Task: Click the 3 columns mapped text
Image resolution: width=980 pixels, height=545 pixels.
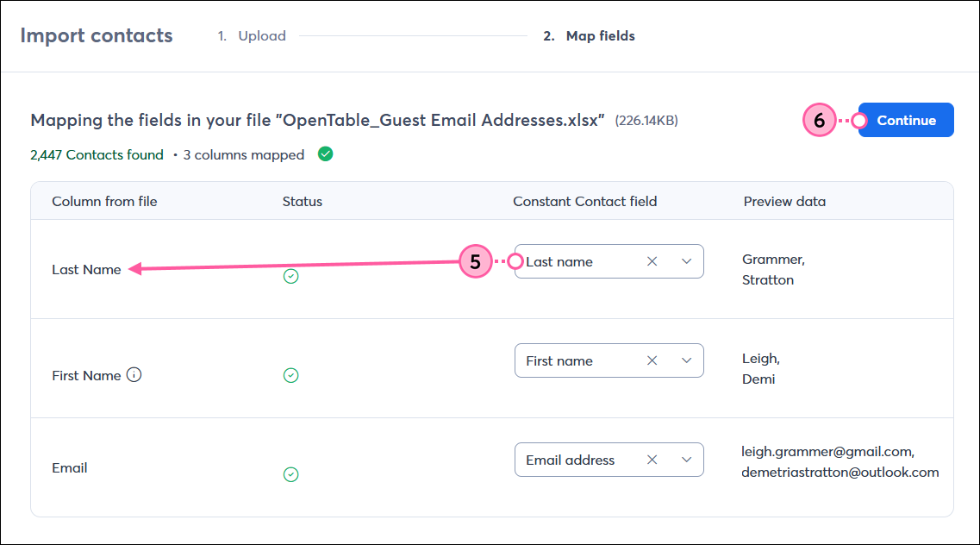Action: [243, 155]
